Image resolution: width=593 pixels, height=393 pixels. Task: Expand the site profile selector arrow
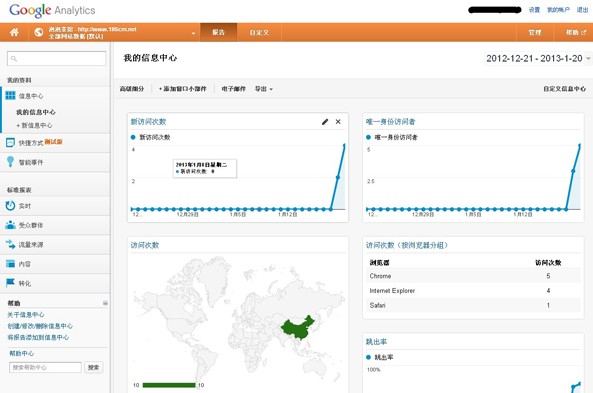(193, 33)
